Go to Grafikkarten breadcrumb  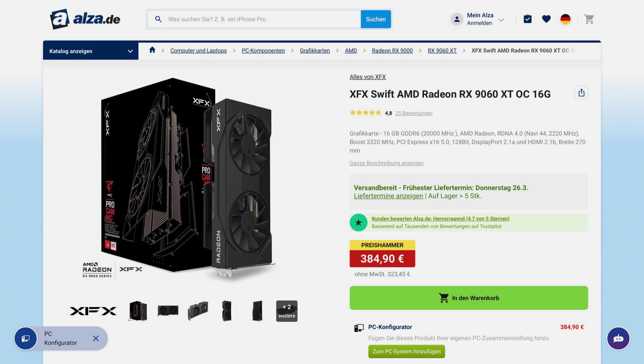[x=315, y=51]
